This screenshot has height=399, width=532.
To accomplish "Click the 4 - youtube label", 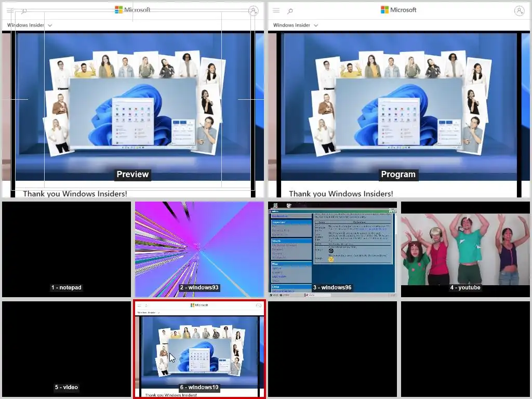I will coord(465,287).
